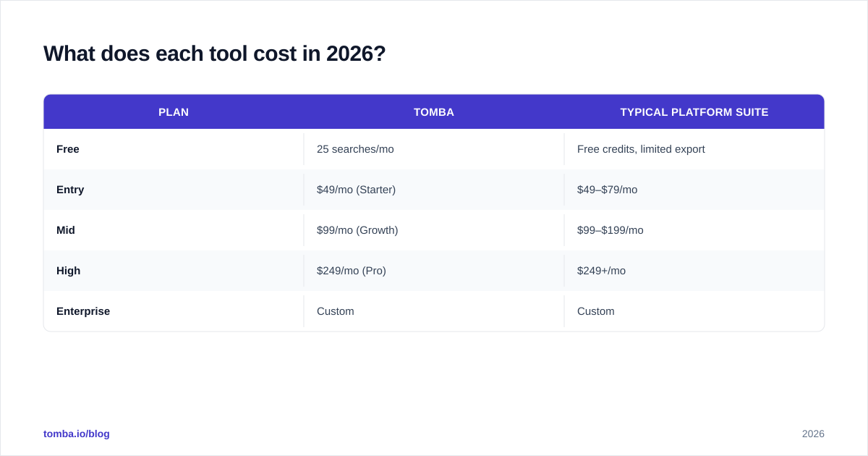Select the "$249/mo (Pro)" cell

pos(434,271)
